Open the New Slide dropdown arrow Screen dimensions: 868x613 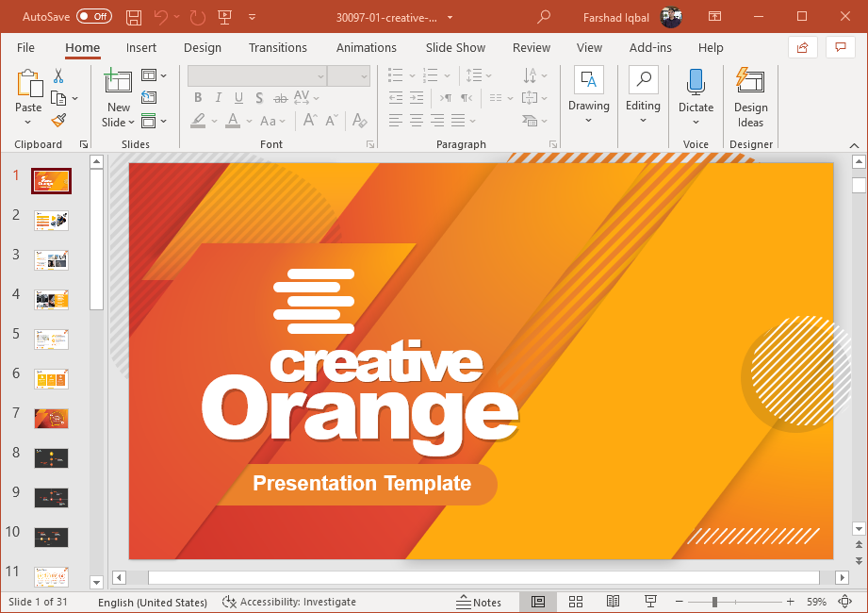click(x=118, y=122)
